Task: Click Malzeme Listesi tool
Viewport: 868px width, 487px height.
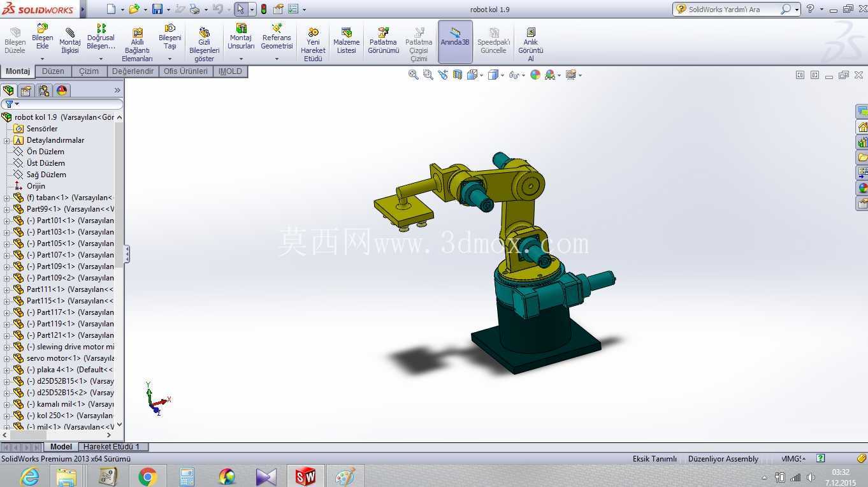Action: pyautogui.click(x=347, y=42)
